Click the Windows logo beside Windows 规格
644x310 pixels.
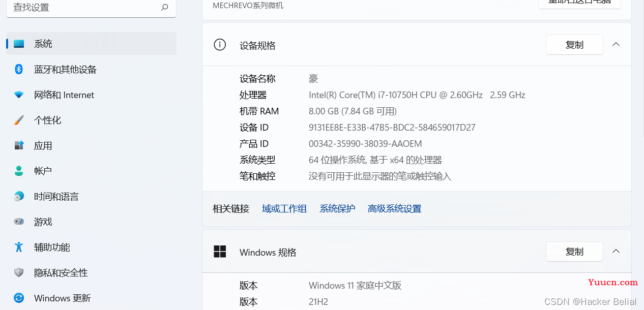[x=220, y=252]
